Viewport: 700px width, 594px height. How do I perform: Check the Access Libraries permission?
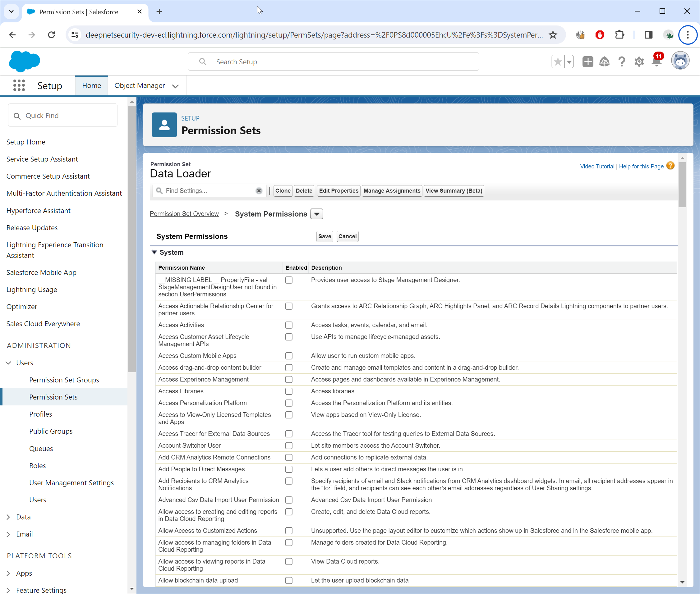tap(289, 391)
